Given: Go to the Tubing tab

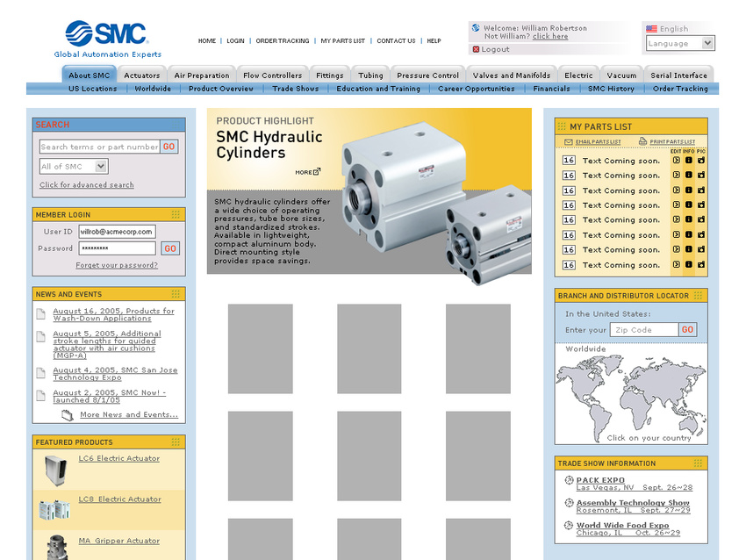Looking at the screenshot, I should [x=370, y=75].
